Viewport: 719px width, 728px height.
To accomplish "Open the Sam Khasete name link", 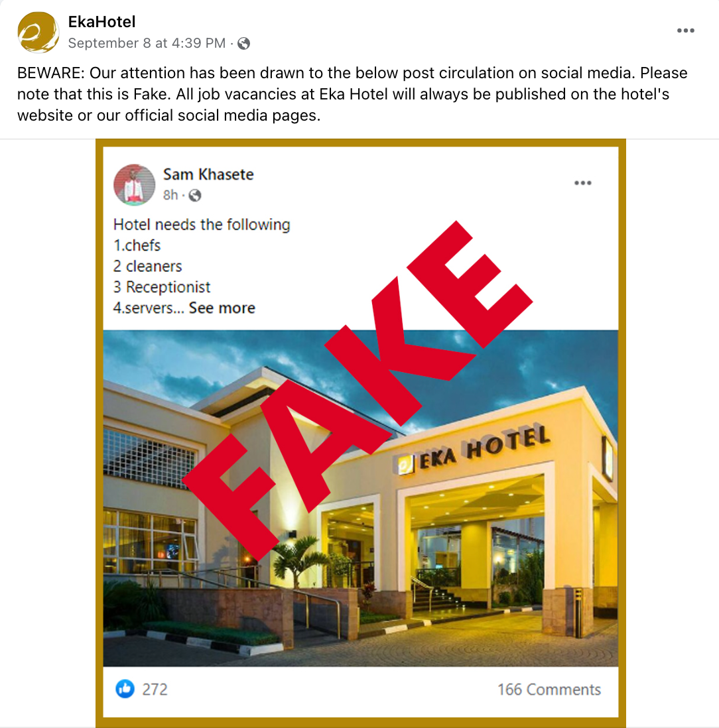I will click(208, 174).
